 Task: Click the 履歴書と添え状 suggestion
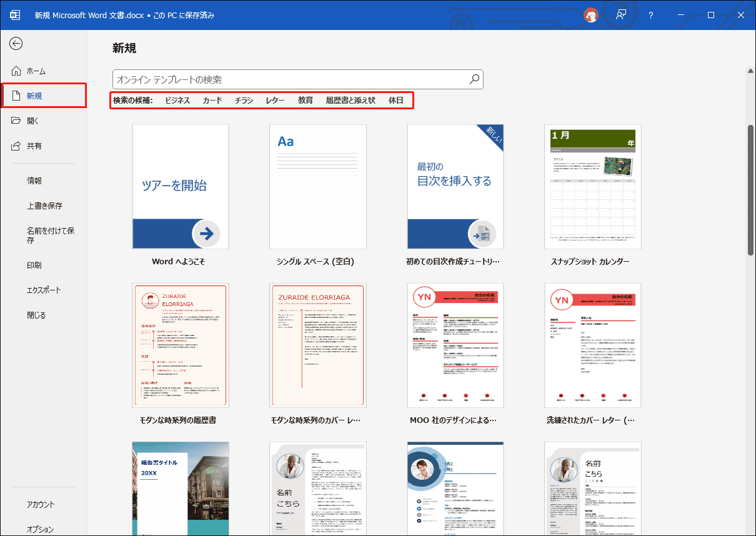coord(351,100)
